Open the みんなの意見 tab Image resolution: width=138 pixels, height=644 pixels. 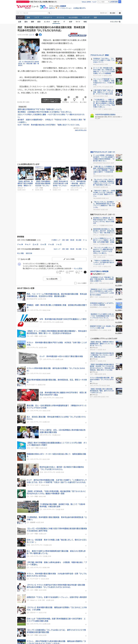click(73, 17)
